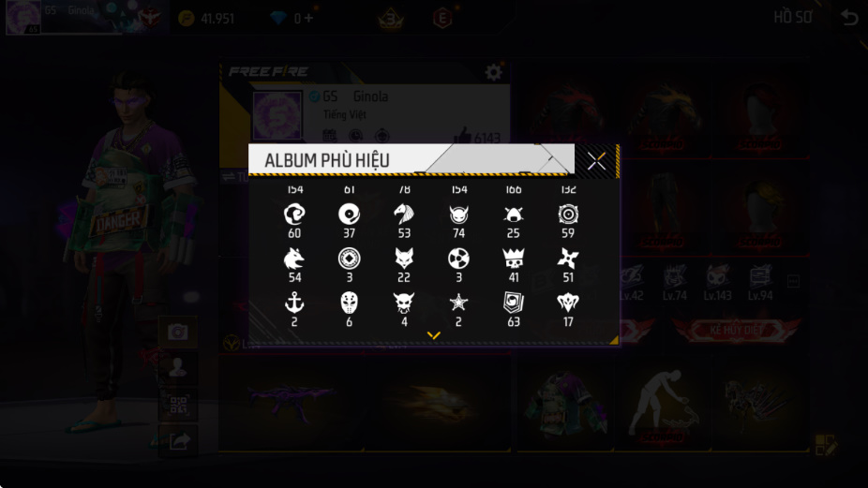Open the camera screenshot button

[178, 332]
